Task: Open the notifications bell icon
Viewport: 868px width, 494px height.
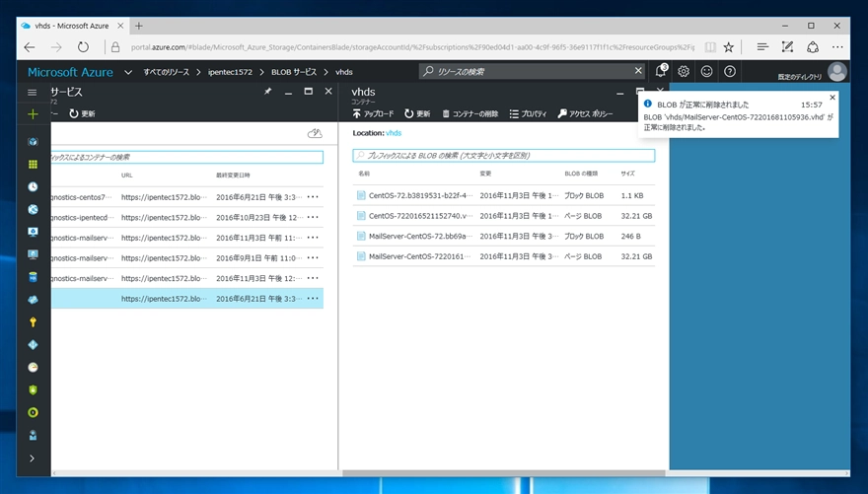Action: pos(661,71)
